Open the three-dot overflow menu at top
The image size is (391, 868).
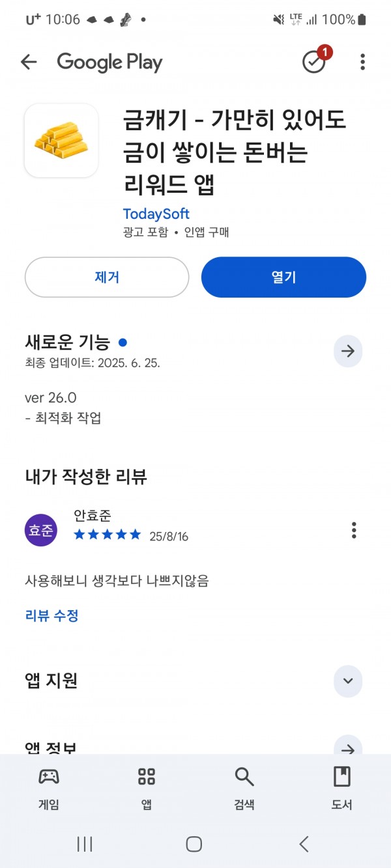pyautogui.click(x=362, y=62)
